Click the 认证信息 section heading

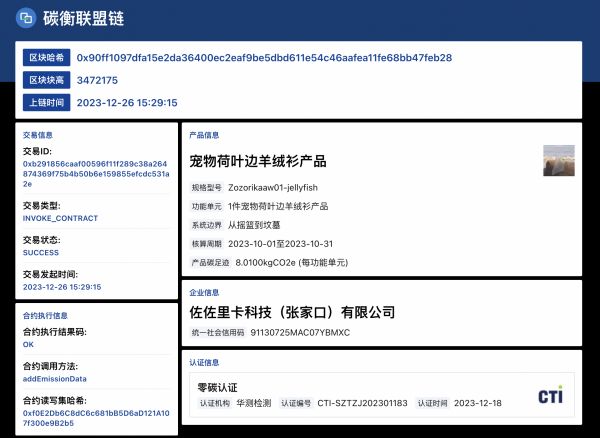(204, 363)
